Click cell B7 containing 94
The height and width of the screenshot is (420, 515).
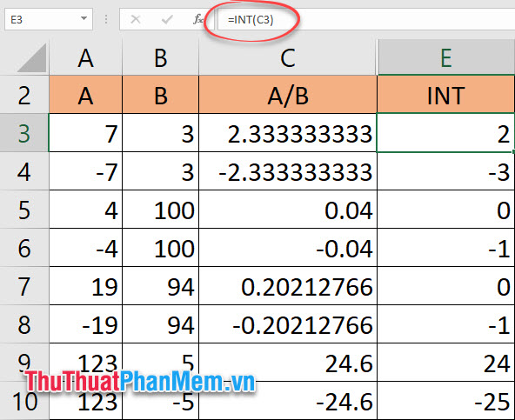(161, 286)
